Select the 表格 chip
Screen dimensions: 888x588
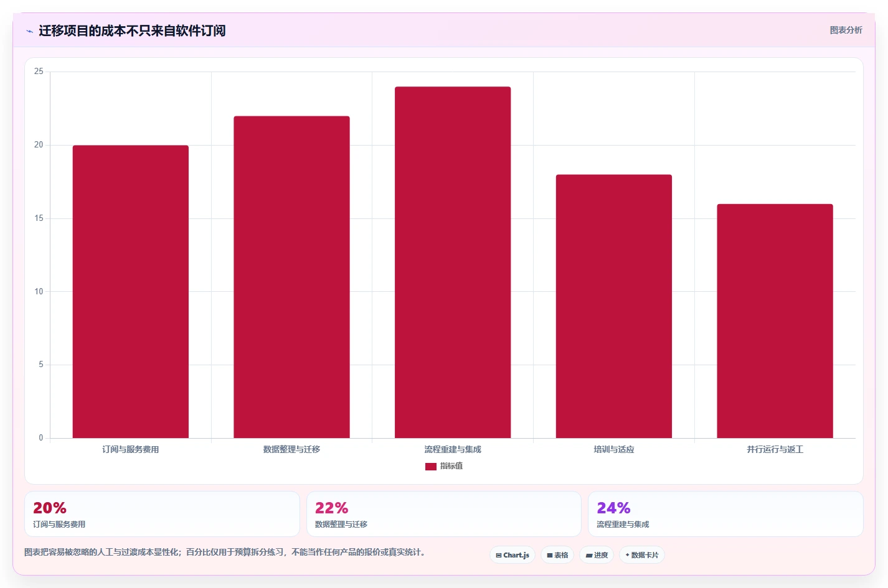[x=557, y=555]
